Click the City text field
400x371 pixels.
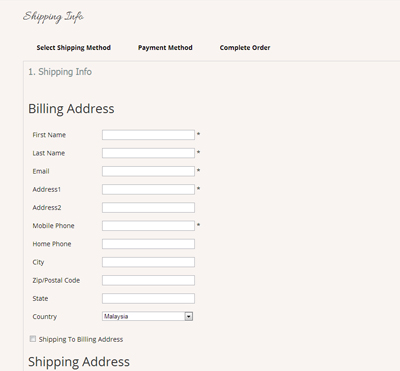click(x=148, y=262)
